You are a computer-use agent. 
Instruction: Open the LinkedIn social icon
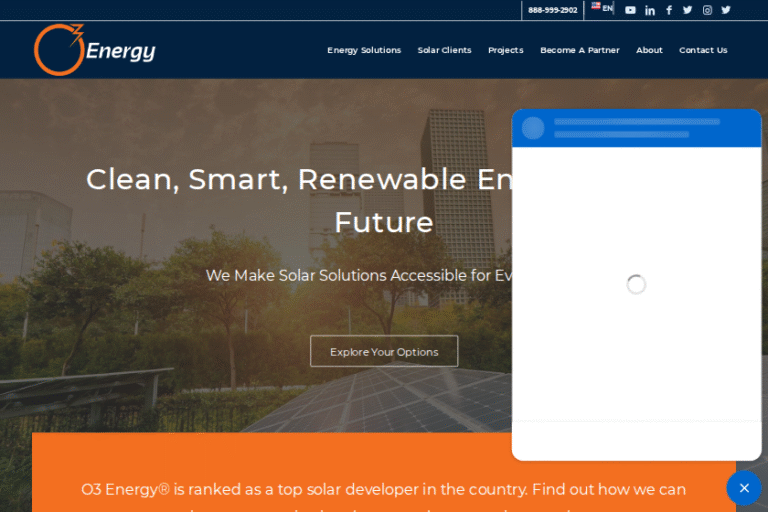(x=650, y=10)
